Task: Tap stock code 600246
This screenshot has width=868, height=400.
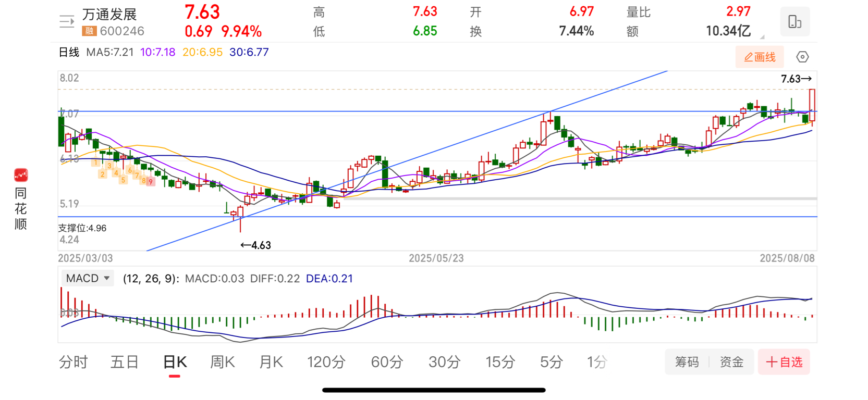Action: 122,31
